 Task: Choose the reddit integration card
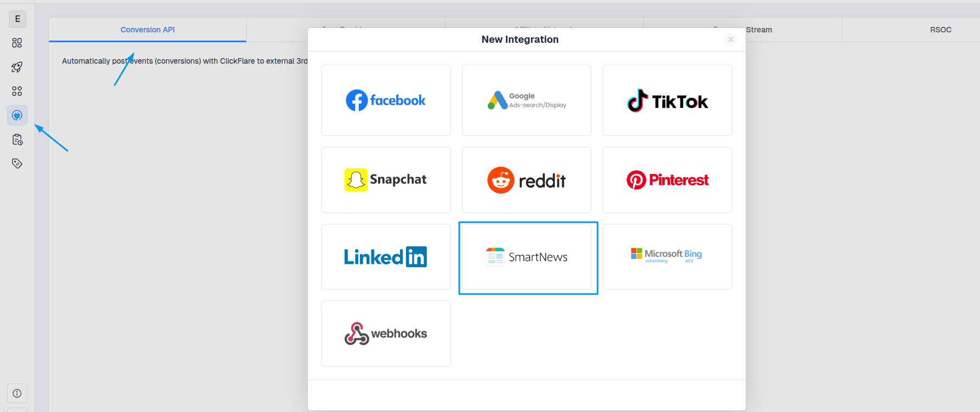[527, 180]
